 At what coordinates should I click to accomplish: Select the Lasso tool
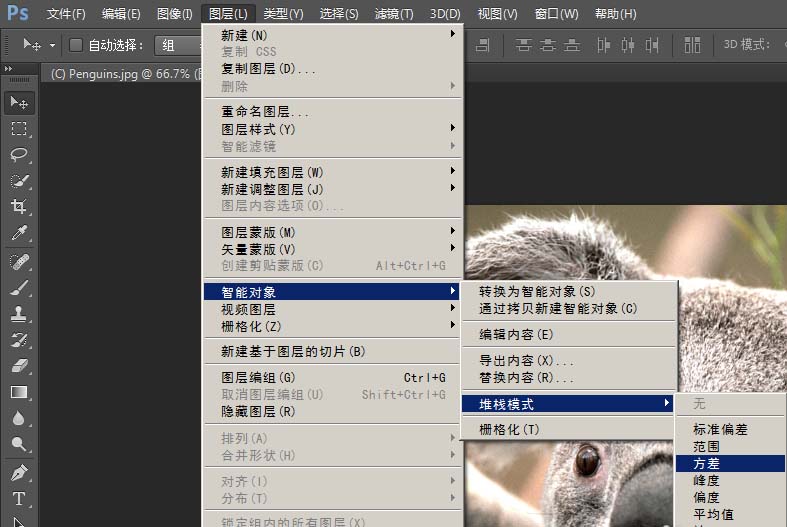[19, 155]
